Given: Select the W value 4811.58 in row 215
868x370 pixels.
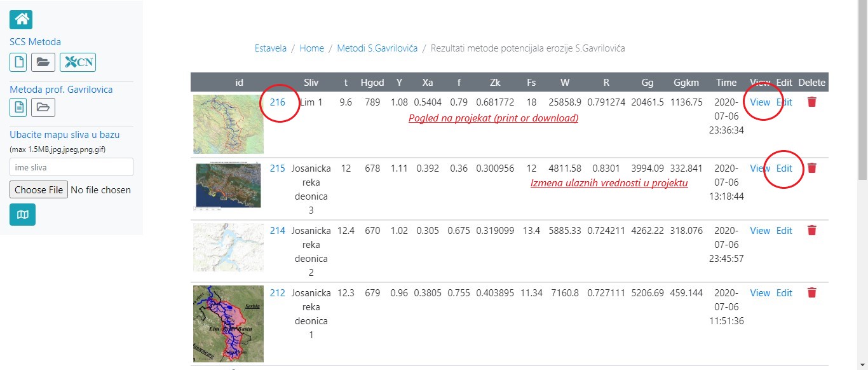Looking at the screenshot, I should click(565, 168).
